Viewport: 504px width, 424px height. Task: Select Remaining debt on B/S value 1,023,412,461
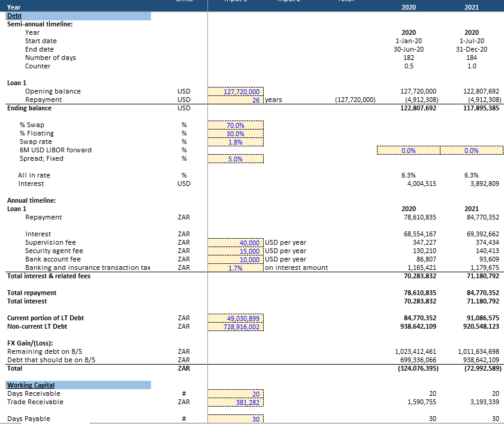[x=416, y=351]
